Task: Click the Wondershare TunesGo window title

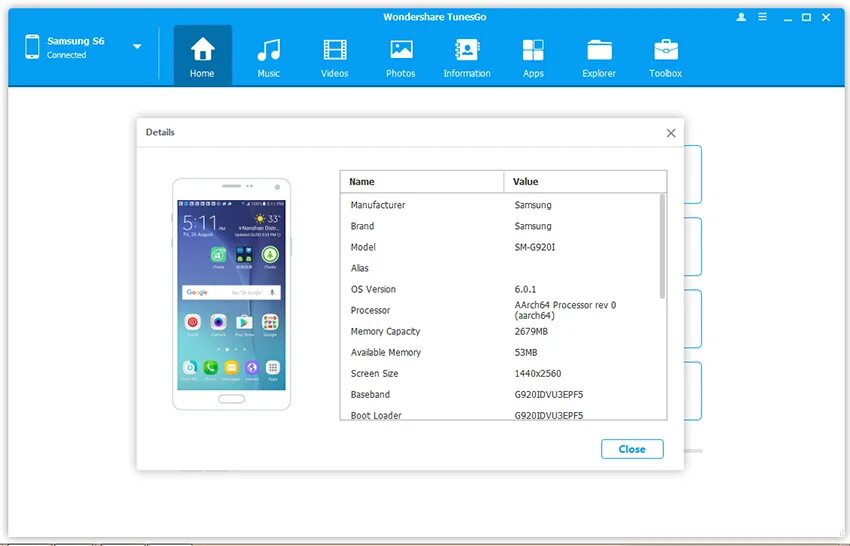Action: (x=435, y=17)
